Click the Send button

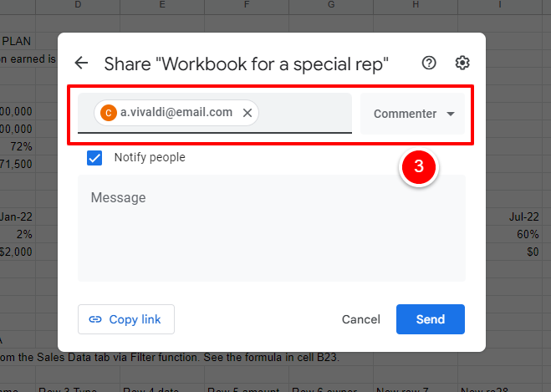pyautogui.click(x=430, y=319)
